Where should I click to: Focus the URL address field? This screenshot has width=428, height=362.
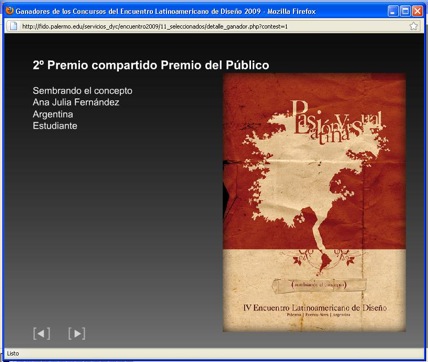213,26
